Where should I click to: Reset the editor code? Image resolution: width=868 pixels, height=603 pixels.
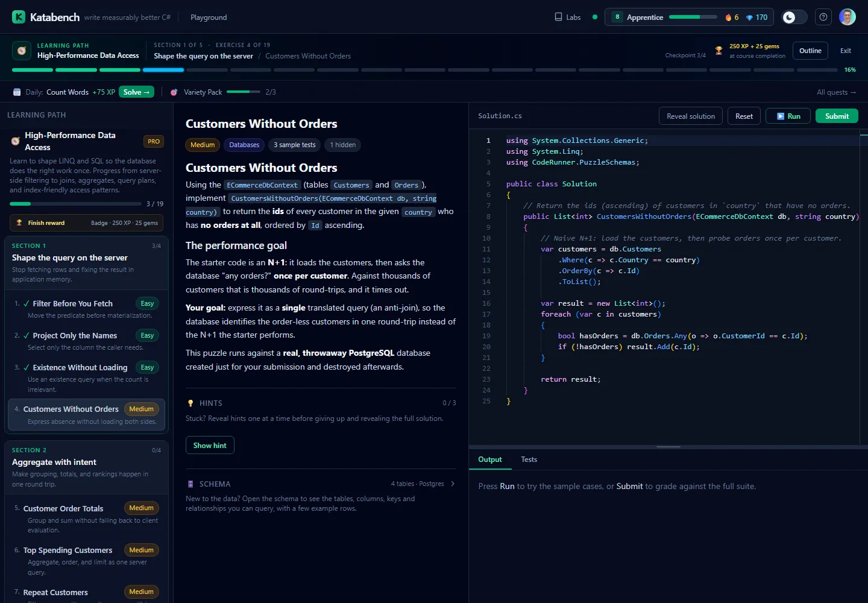(x=744, y=116)
